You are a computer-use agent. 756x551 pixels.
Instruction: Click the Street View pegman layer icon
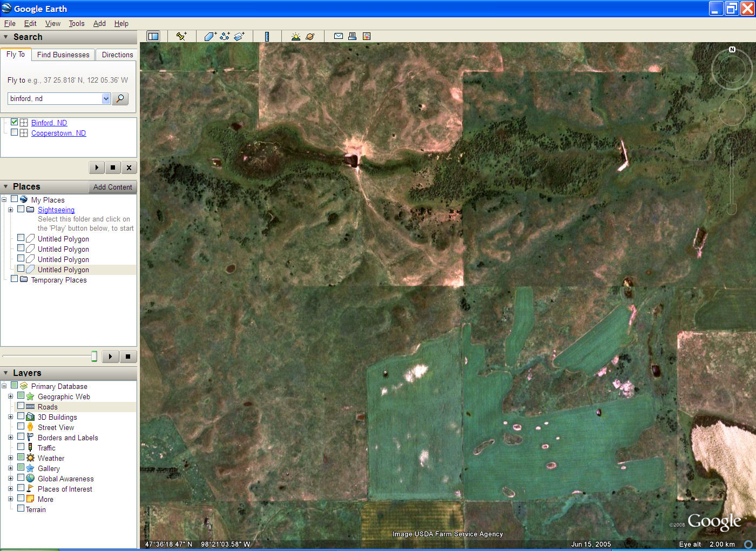[x=30, y=427]
